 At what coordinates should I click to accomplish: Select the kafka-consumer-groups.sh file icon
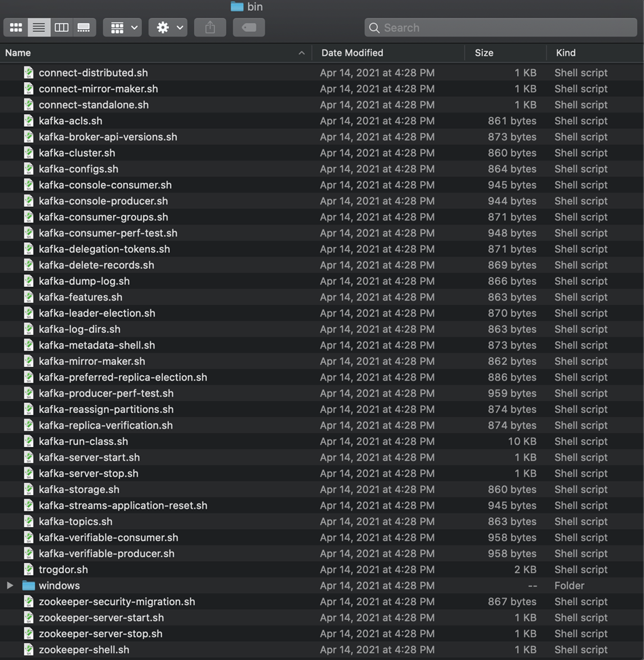tap(29, 217)
